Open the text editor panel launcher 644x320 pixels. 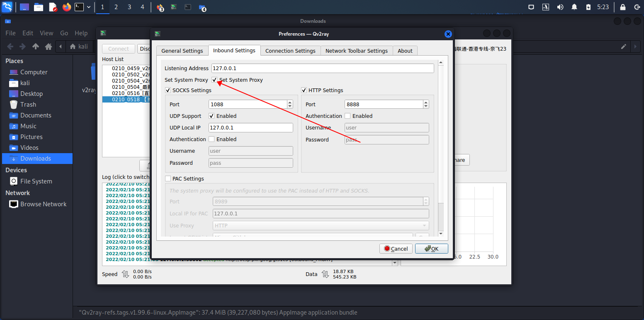53,7
